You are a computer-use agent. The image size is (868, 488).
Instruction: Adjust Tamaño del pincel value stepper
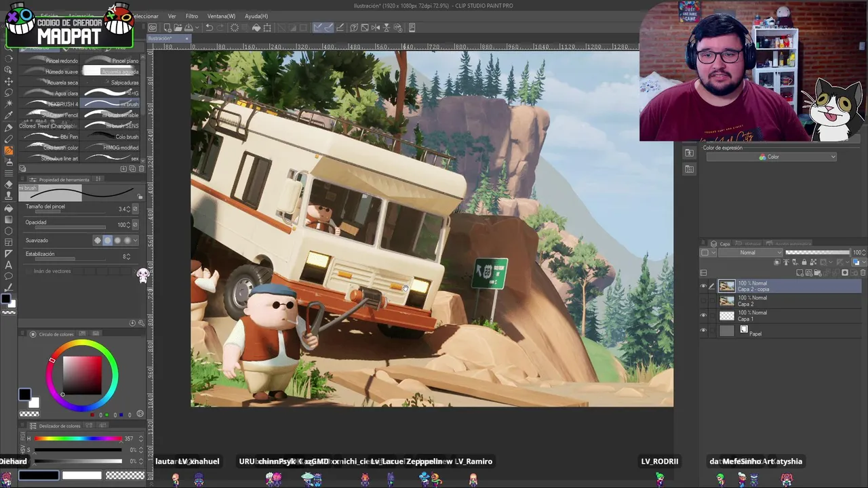[128, 209]
